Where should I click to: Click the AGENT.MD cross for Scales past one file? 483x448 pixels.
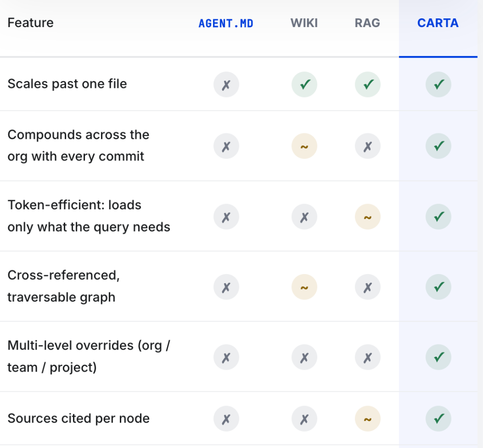[226, 85]
